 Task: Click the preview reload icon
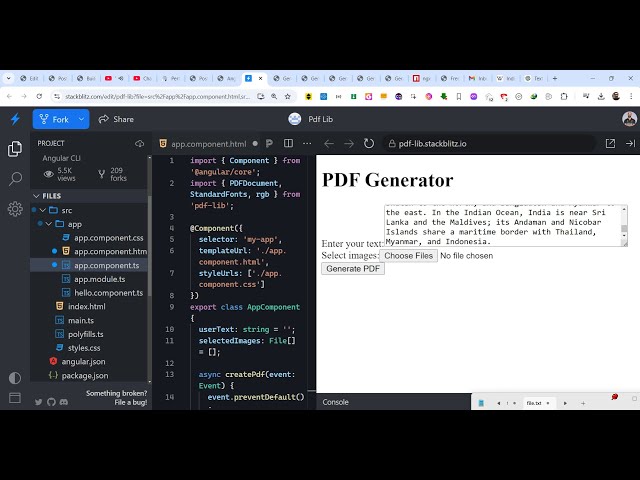tap(369, 144)
